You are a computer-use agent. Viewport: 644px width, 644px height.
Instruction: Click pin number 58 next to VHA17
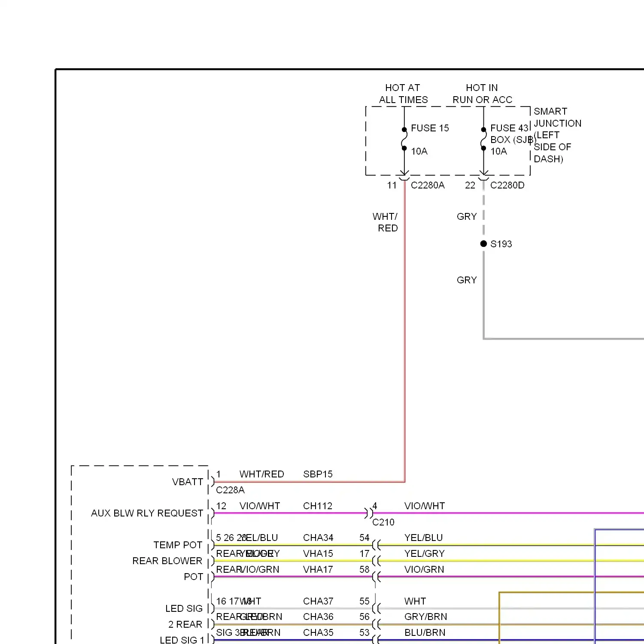pyautogui.click(x=365, y=569)
